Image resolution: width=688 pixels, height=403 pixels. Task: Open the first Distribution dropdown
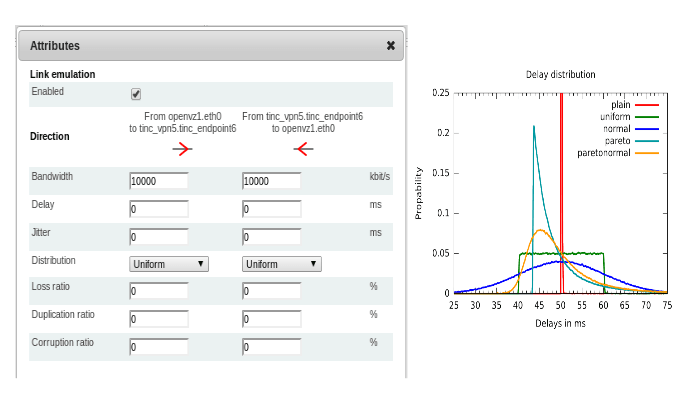click(x=169, y=264)
